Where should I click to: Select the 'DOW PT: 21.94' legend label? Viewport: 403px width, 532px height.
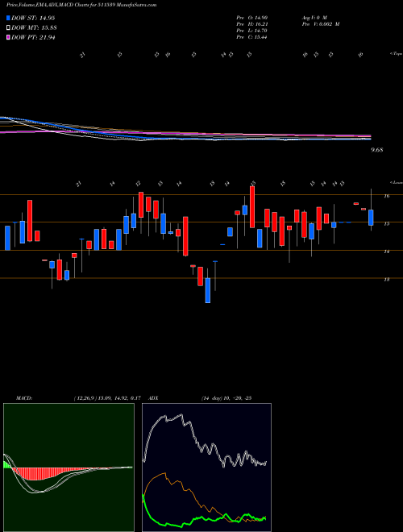(x=33, y=37)
